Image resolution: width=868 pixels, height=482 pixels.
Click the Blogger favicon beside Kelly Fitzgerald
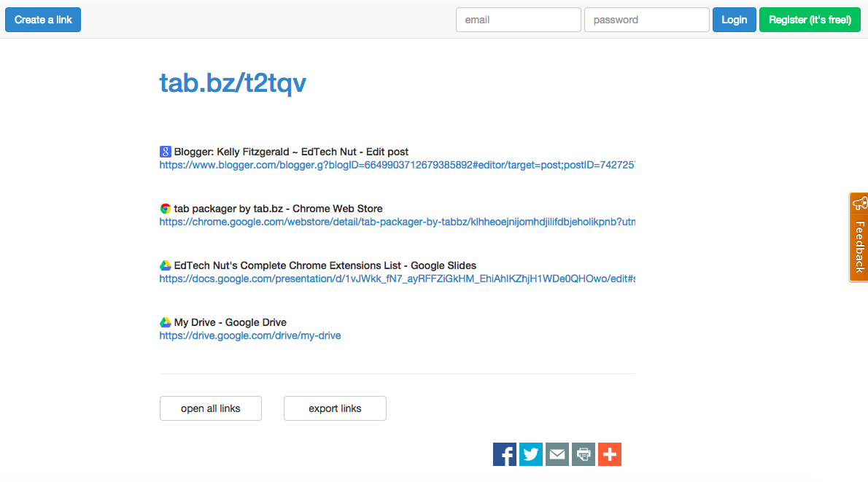pos(165,152)
